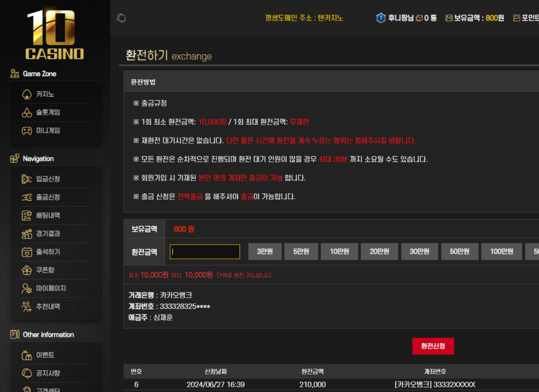539x392 pixels.
Task: Submit with the red 환전신청 button
Action: click(x=433, y=346)
